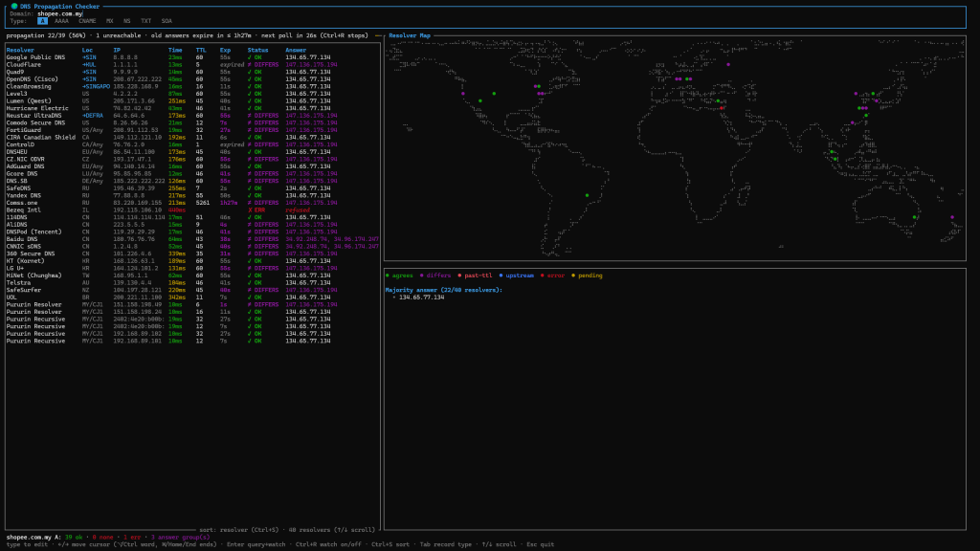Click the TTL column header

pos(201,50)
